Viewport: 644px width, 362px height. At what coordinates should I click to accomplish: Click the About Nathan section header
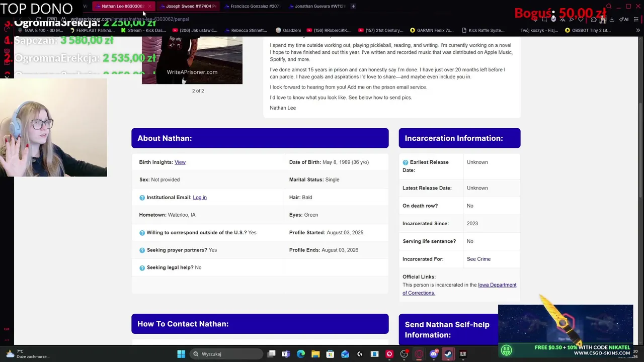(260, 138)
